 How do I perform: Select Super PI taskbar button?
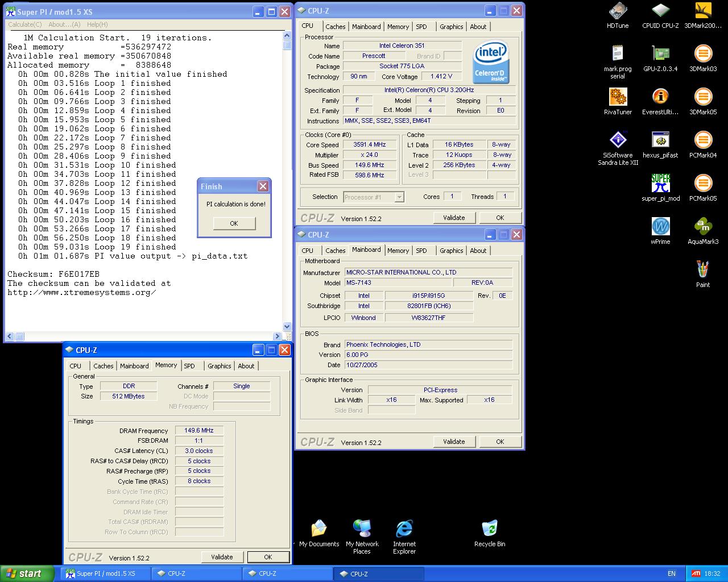pos(106,573)
